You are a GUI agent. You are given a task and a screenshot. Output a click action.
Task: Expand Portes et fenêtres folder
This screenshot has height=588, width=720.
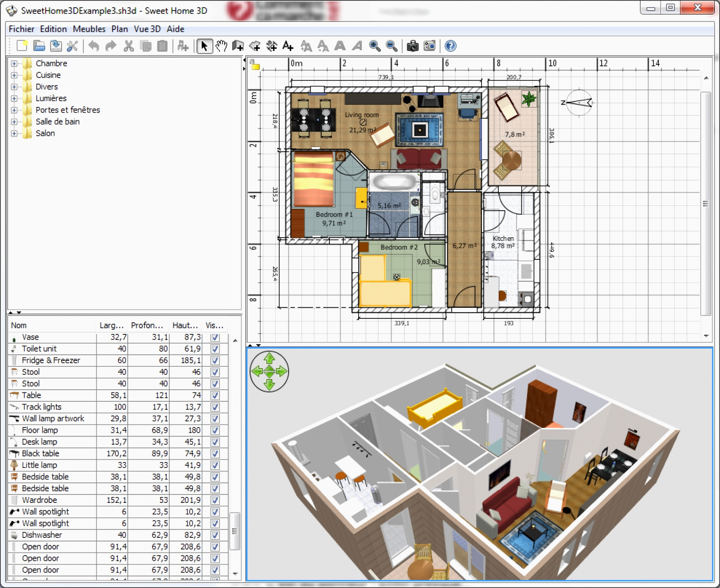coord(14,110)
